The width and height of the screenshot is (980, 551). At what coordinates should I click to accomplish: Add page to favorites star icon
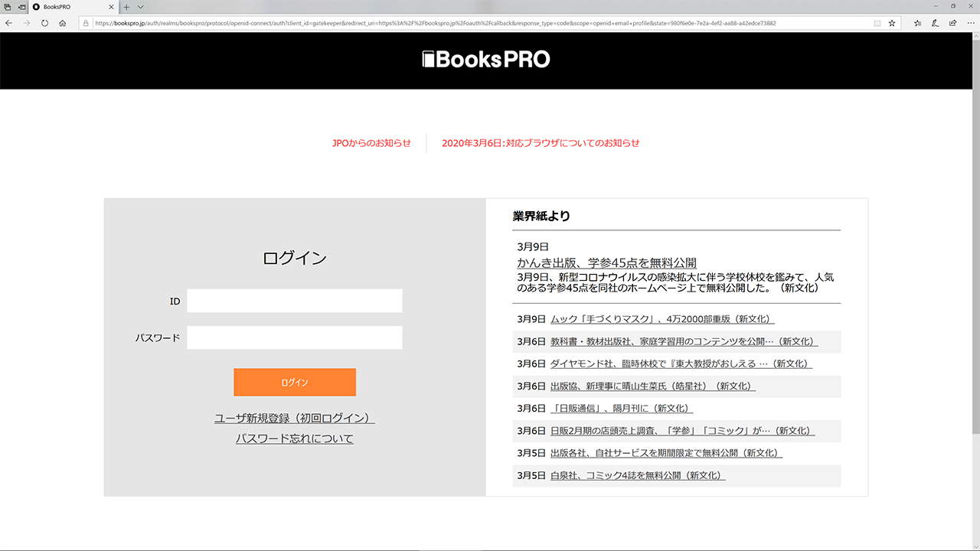[x=892, y=23]
